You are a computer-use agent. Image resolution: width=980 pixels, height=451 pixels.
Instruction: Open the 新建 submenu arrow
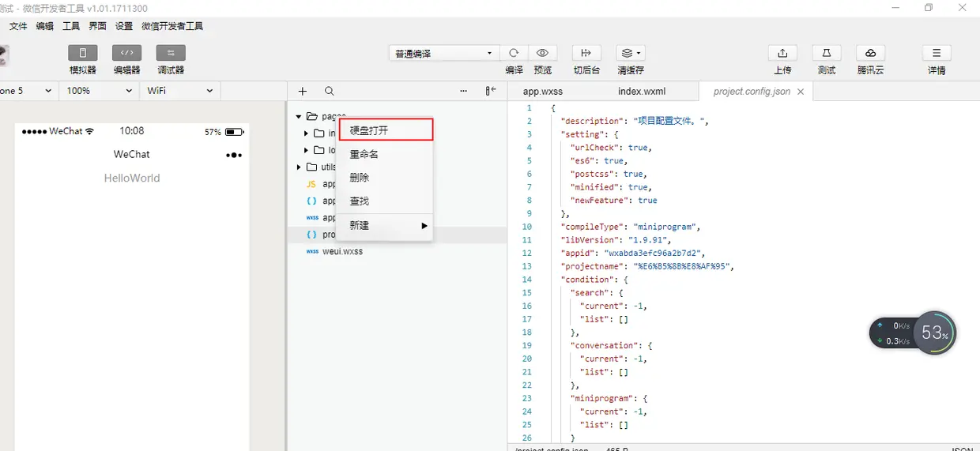click(x=424, y=226)
